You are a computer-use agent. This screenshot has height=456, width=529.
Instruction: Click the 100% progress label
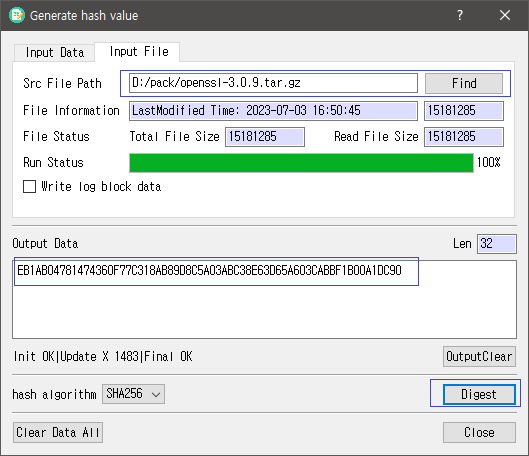488,163
